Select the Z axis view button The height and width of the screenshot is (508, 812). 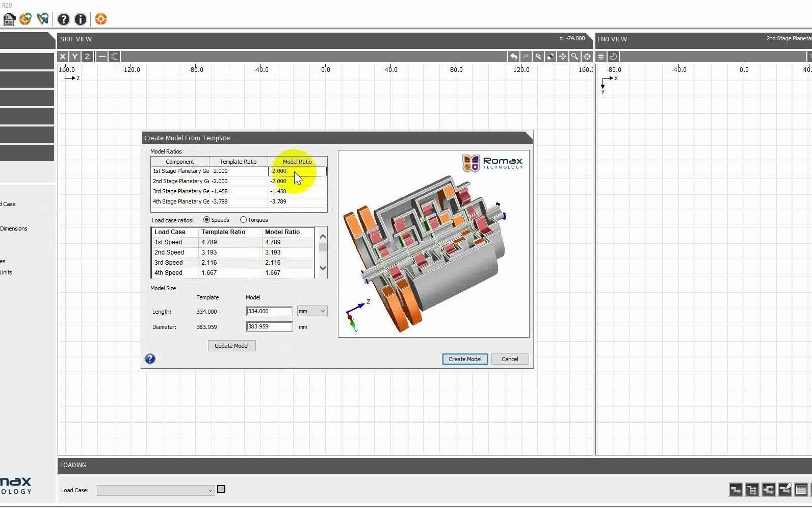click(87, 57)
